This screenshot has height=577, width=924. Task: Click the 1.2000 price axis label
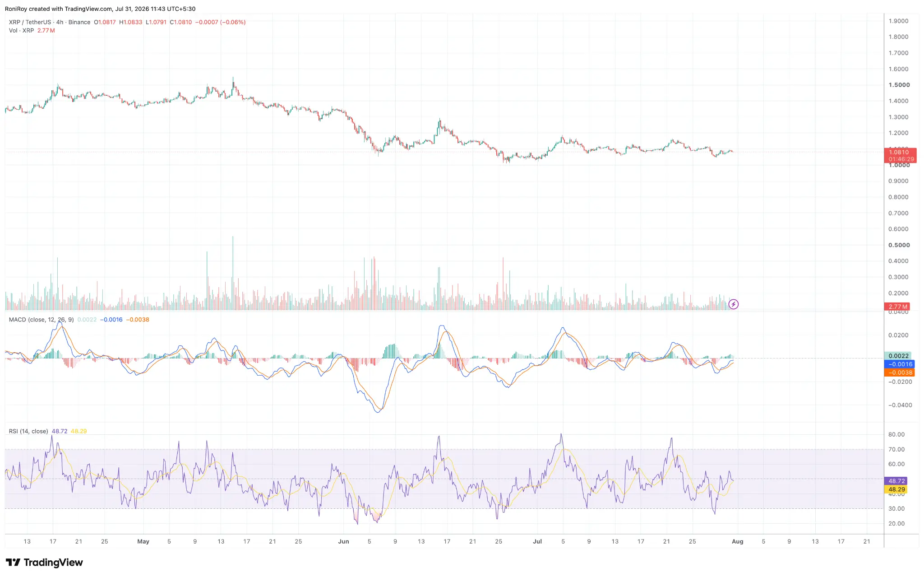tap(898, 133)
